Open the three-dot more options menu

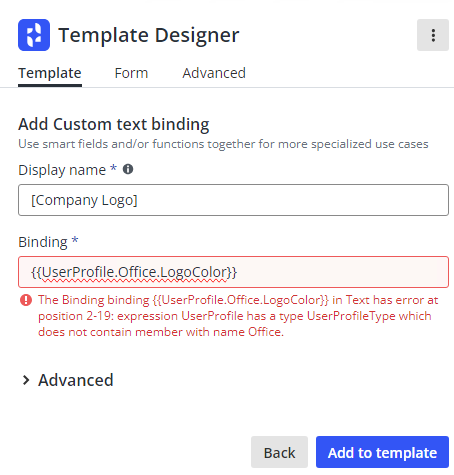tap(433, 35)
